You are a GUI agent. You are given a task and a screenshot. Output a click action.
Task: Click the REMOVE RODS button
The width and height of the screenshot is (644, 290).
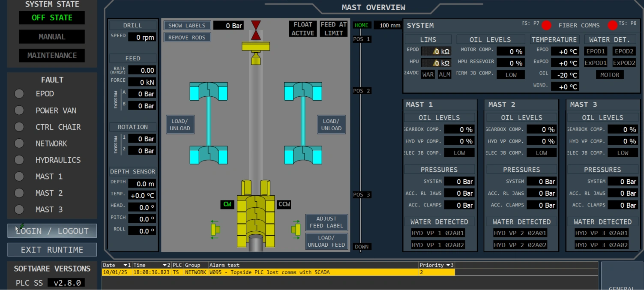[x=187, y=38]
